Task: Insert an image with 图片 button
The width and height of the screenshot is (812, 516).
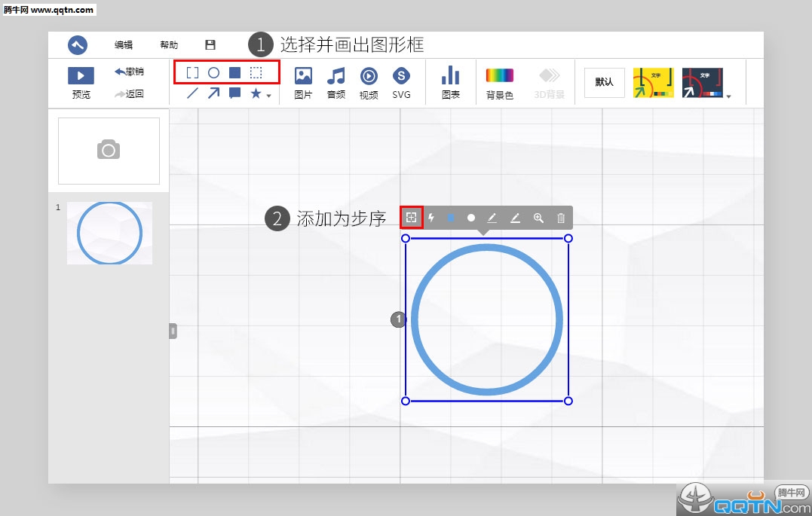Action: tap(303, 81)
